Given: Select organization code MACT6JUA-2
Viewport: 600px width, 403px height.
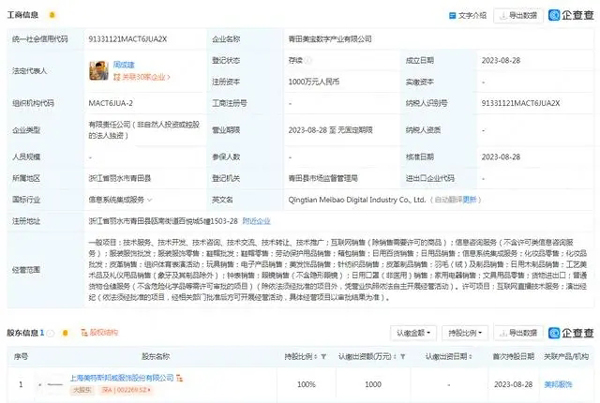Looking at the screenshot, I should (111, 103).
